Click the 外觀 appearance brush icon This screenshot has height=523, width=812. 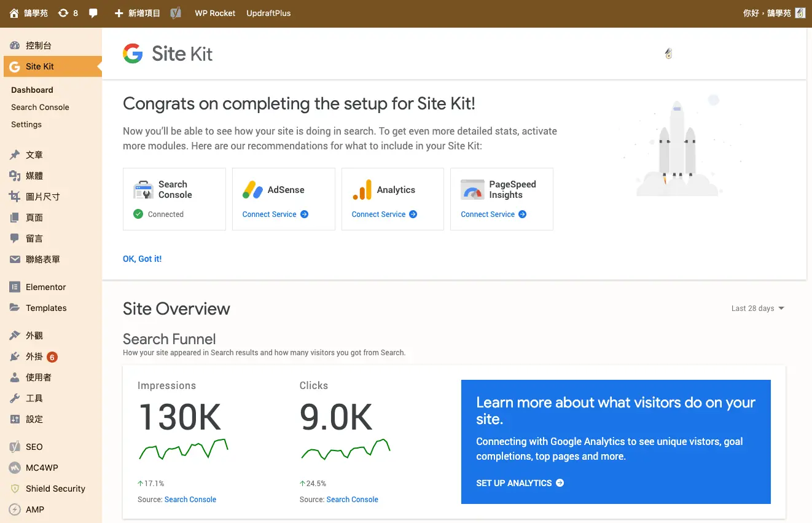pos(15,336)
